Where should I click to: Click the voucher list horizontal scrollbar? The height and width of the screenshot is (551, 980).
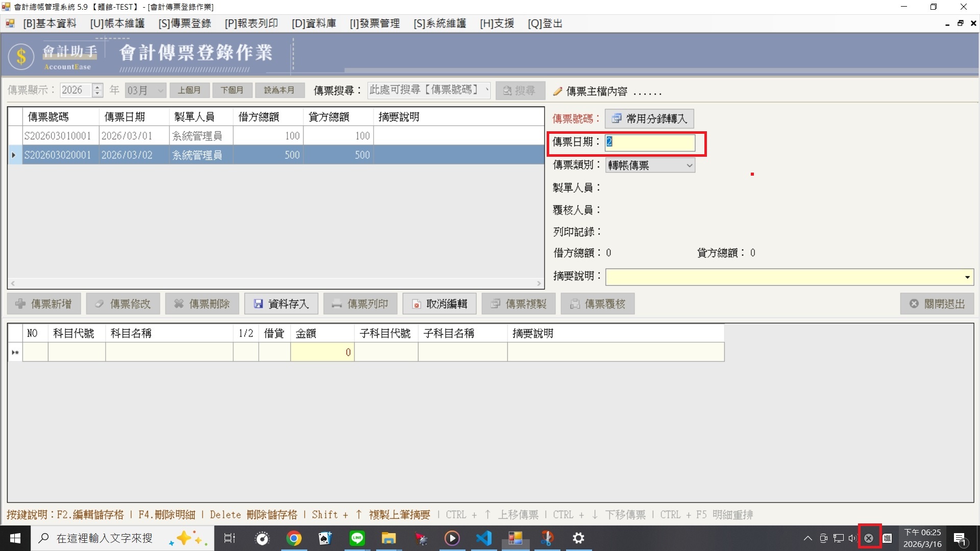[276, 283]
